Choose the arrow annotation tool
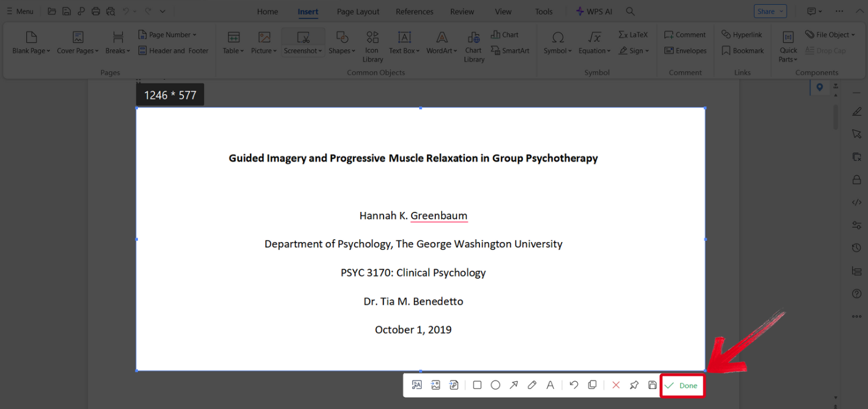Screen dimensions: 868x409 514,385
